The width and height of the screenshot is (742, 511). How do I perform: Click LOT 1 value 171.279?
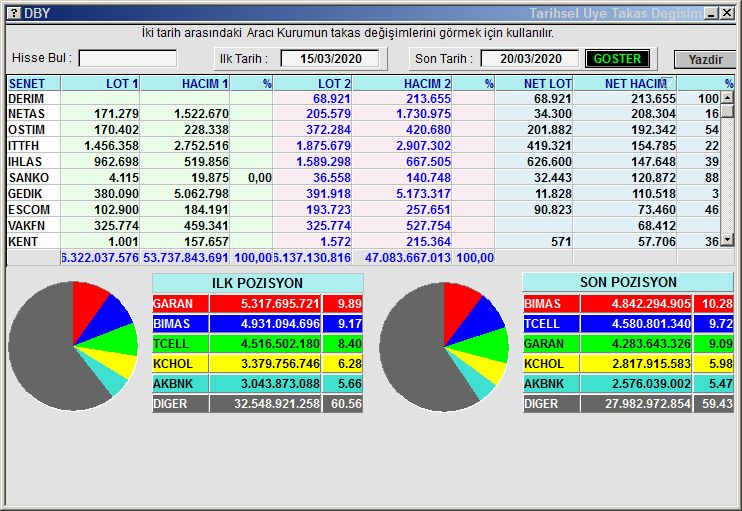[116, 114]
